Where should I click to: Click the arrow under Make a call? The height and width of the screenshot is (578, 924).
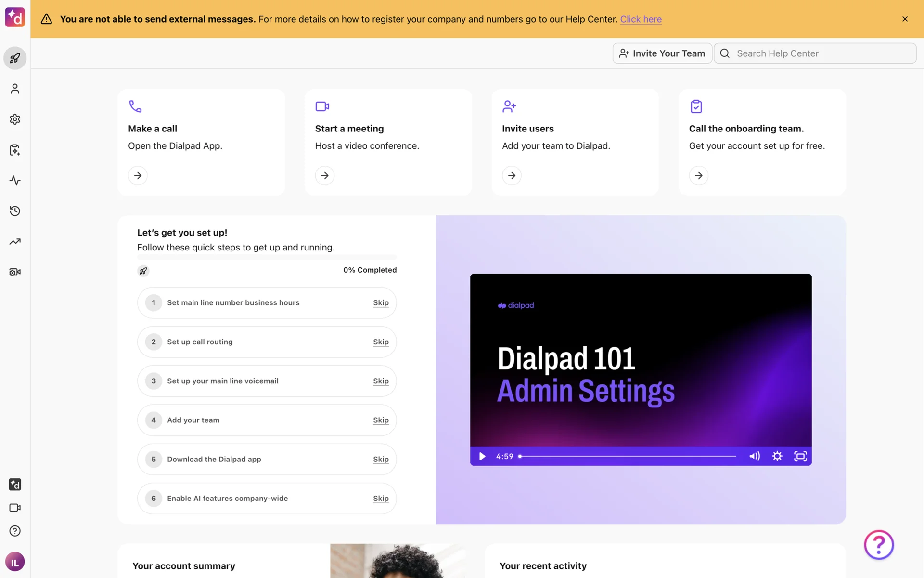(x=138, y=175)
